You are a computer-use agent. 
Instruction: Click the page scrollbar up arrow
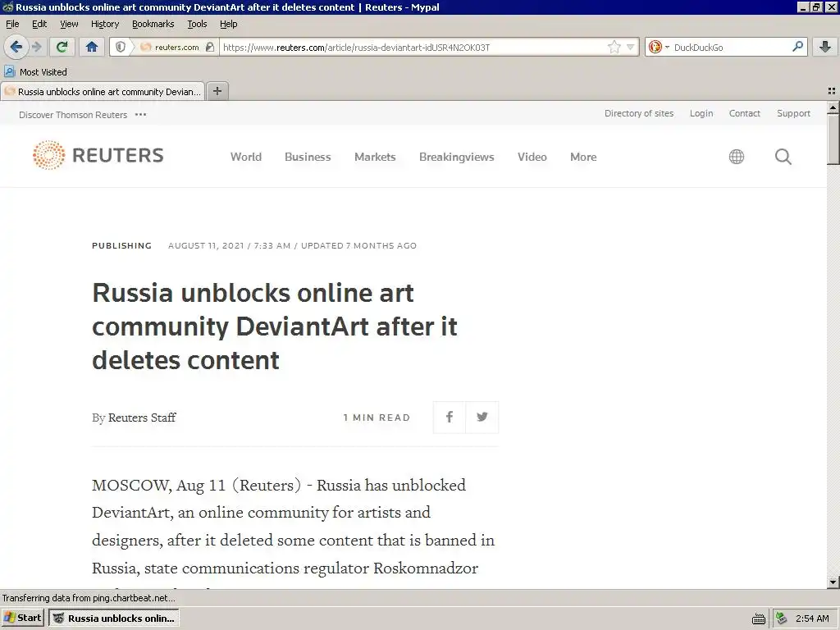[x=833, y=107]
